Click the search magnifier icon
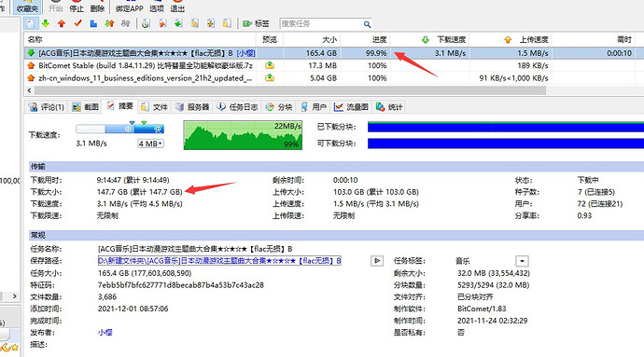The height and width of the screenshot is (357, 644). point(367,24)
